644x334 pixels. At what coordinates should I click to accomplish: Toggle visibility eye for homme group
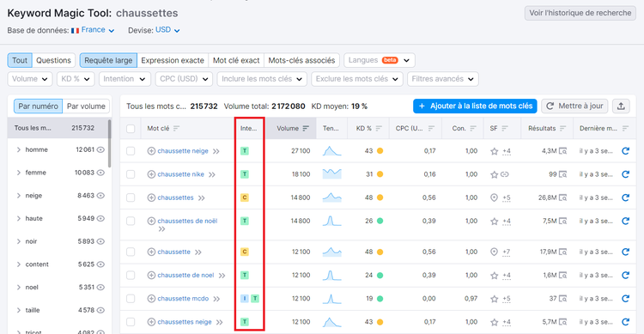[x=100, y=149]
